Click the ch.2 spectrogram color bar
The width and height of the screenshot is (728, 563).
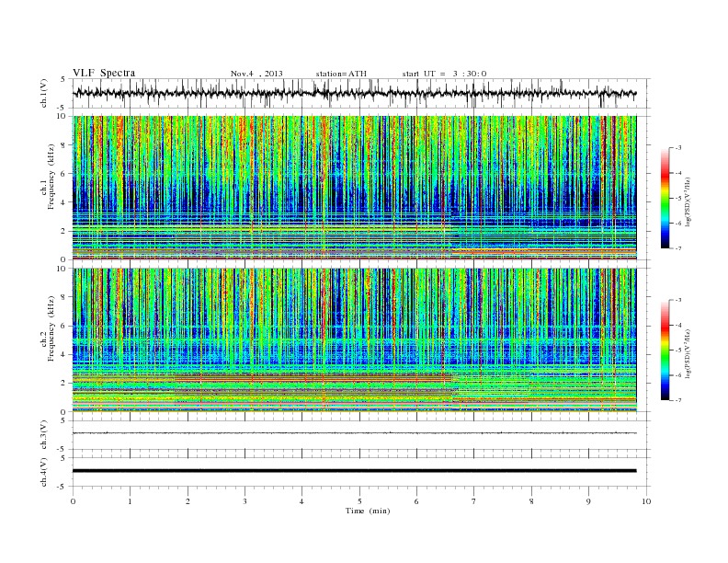click(665, 350)
